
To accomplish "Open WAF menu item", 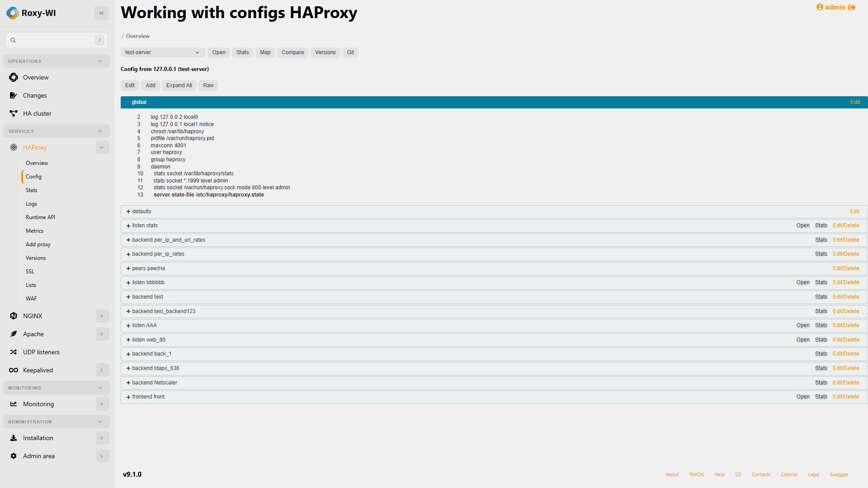I will click(31, 299).
